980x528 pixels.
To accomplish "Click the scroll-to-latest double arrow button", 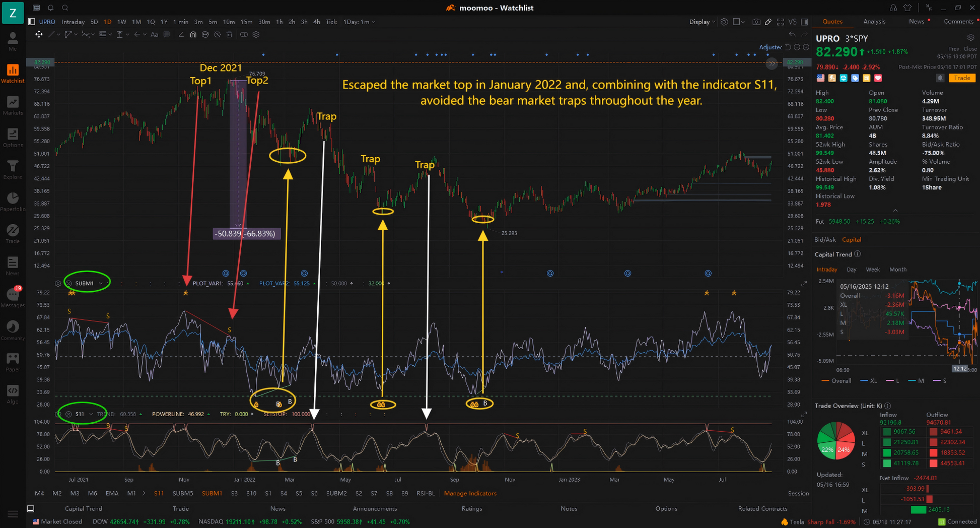I will click(x=772, y=63).
